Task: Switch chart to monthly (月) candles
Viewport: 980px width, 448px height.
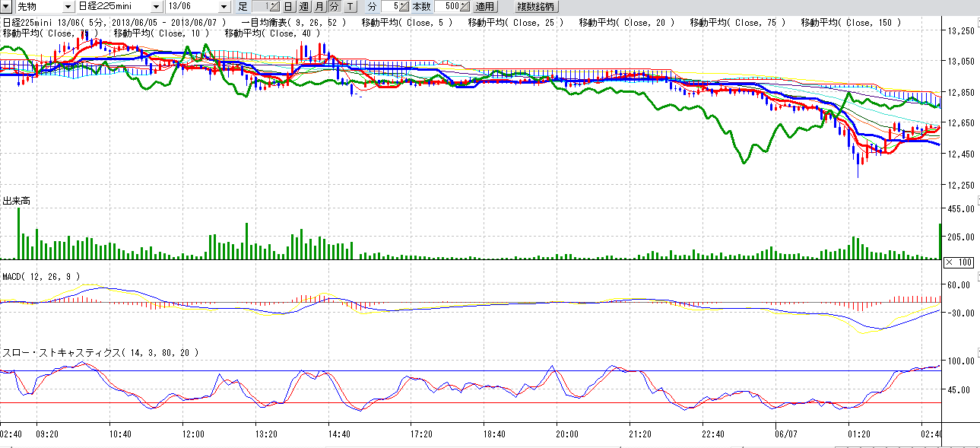Action: pyautogui.click(x=319, y=7)
